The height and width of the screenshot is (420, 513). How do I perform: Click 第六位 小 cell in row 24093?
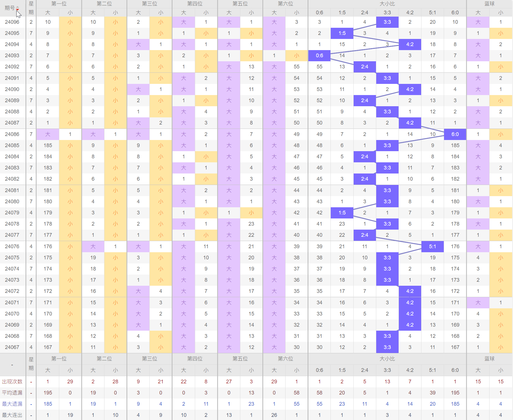pos(296,56)
